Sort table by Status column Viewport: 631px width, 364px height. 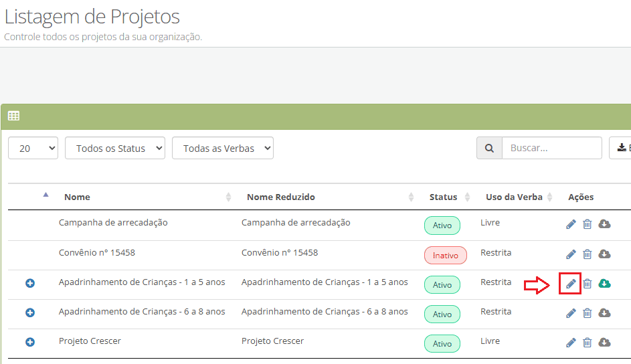[443, 197]
